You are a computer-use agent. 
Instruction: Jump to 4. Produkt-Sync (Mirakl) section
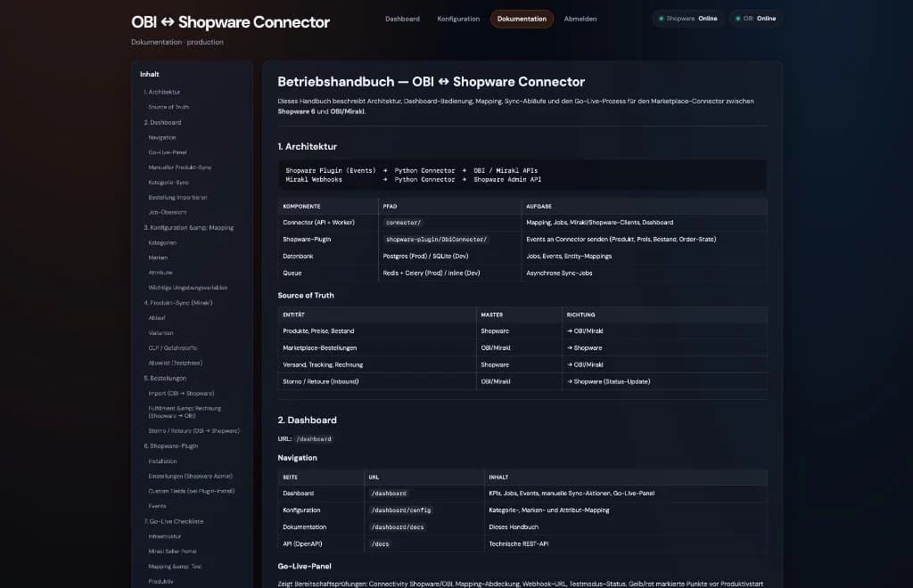[178, 303]
